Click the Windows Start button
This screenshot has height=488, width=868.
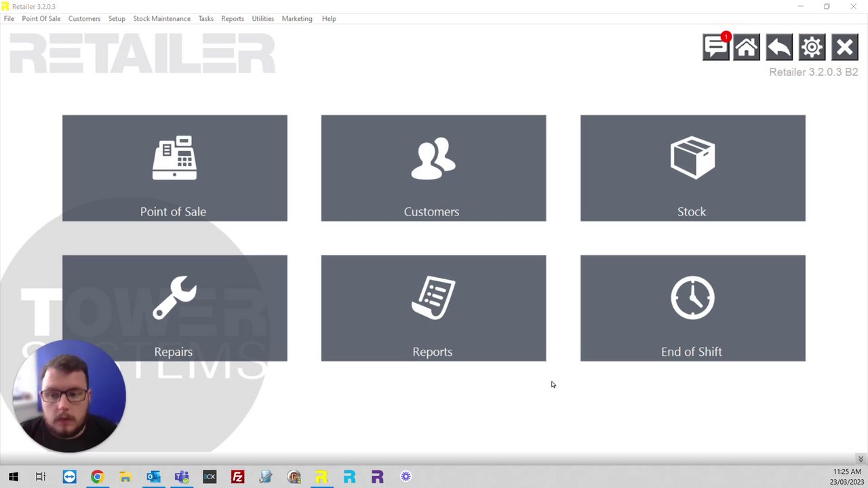pos(14,476)
